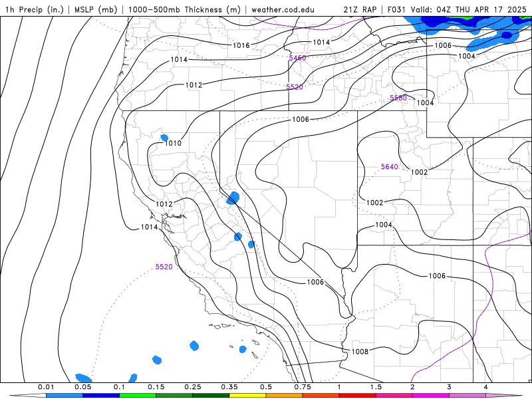
Task: Select the magenta 2–3 legend swatch
Action: pos(431,396)
